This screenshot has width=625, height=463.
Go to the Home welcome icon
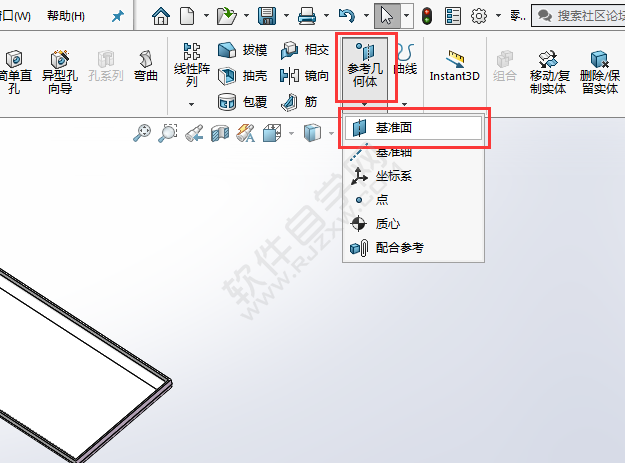tap(161, 16)
